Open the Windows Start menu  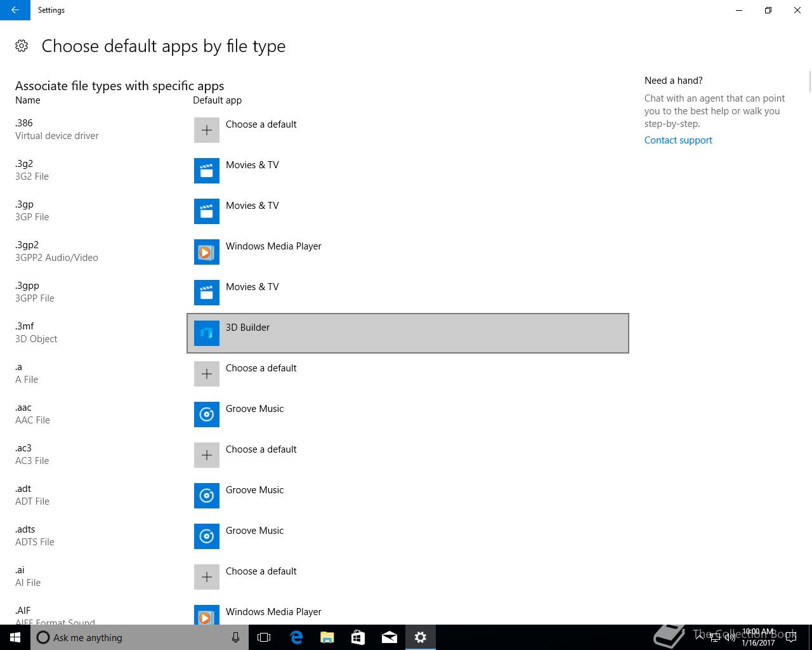[15, 637]
